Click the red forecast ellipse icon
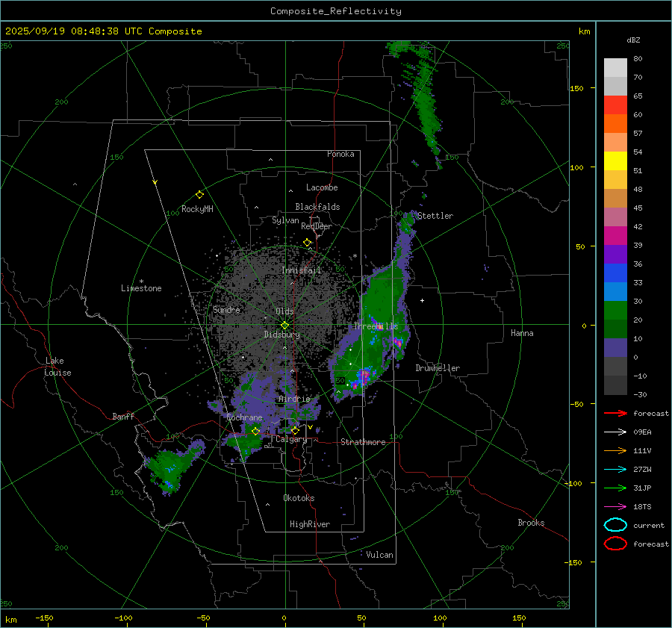672x628 pixels. 615,544
